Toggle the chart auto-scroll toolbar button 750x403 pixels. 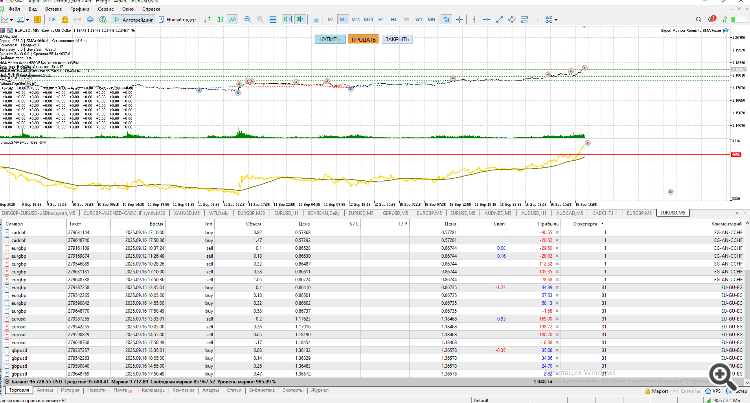coord(287,20)
